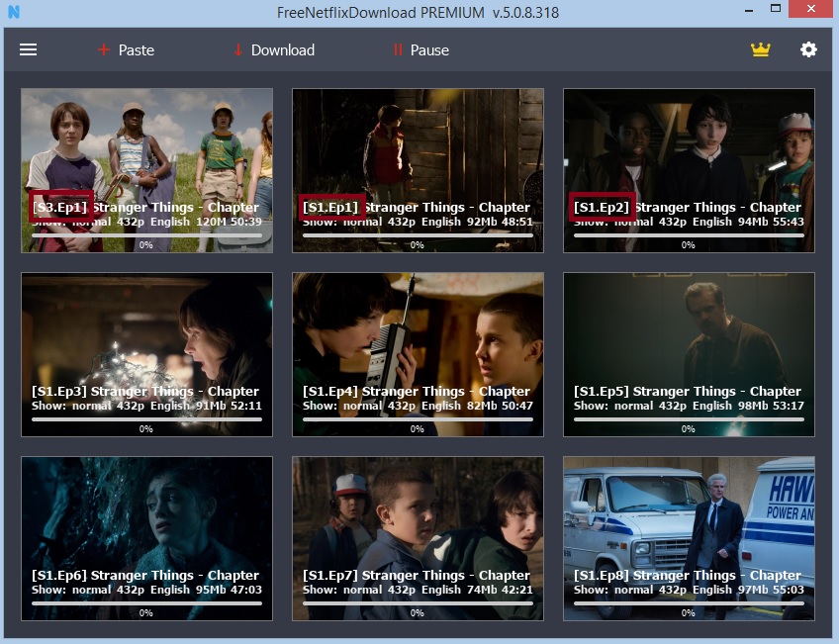Screen dimensions: 839x644
Task: Select the S1.Ep1 episode thumbnail
Action: tap(418, 170)
